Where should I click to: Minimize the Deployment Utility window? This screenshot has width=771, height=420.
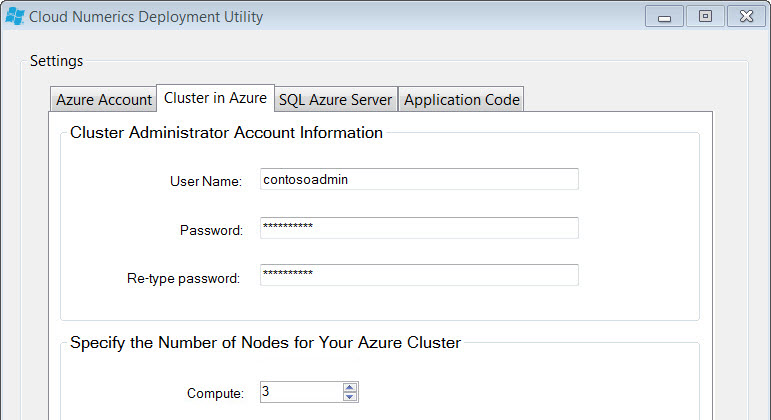tap(664, 17)
